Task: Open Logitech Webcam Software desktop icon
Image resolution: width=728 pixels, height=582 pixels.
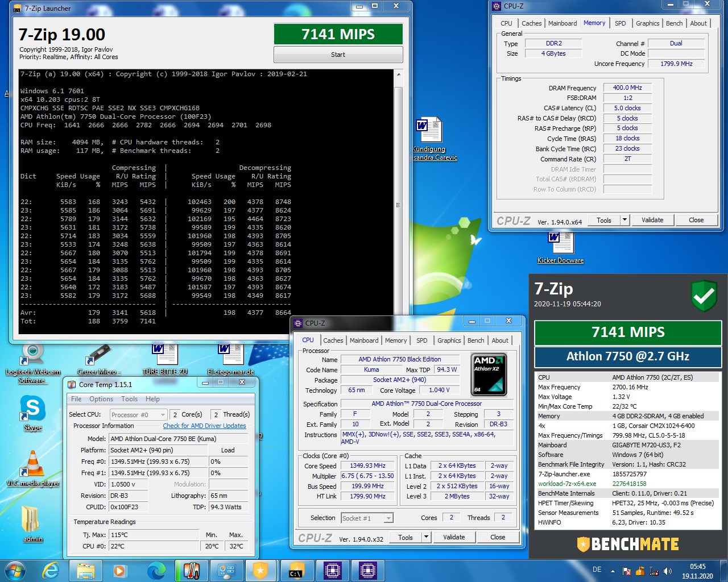Action: [x=32, y=364]
